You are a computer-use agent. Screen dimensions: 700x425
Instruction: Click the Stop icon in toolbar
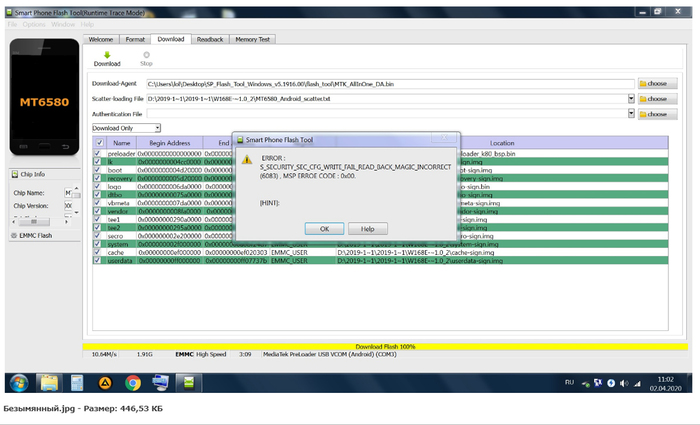click(146, 55)
